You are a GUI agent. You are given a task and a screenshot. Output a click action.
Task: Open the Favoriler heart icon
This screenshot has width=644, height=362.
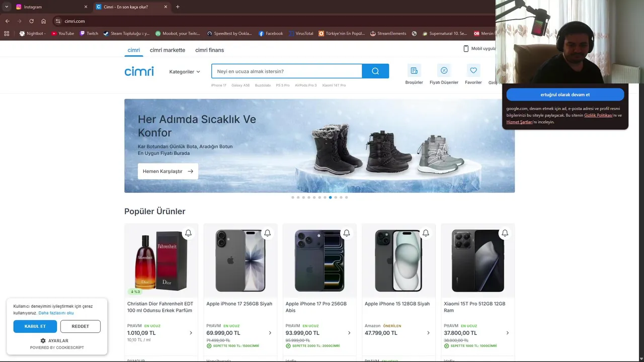(x=473, y=70)
